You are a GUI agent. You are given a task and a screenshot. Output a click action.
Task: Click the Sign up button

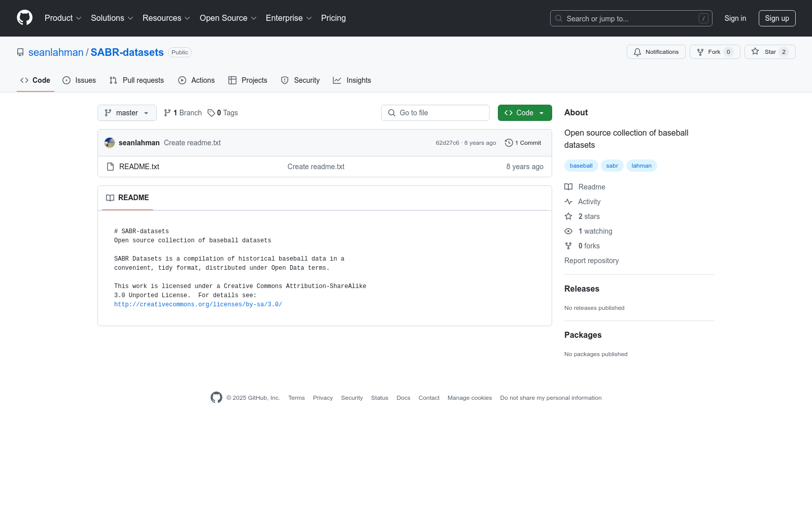(x=777, y=18)
